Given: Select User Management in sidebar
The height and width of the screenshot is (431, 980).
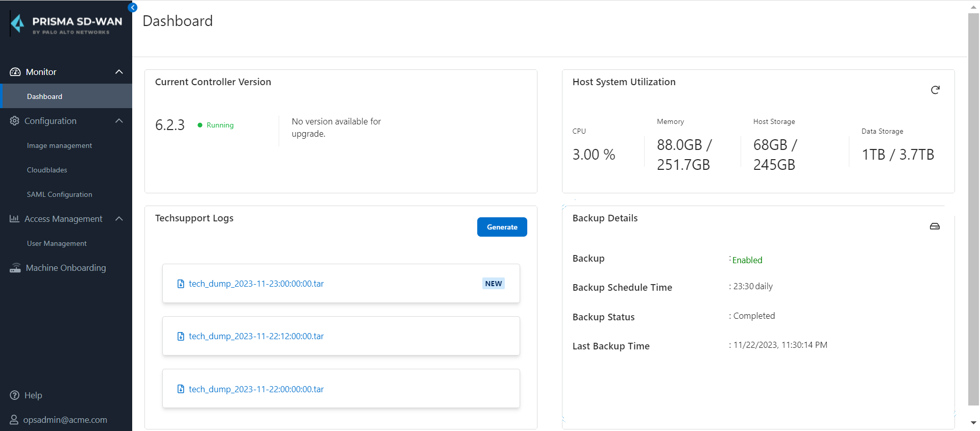Looking at the screenshot, I should tap(57, 243).
